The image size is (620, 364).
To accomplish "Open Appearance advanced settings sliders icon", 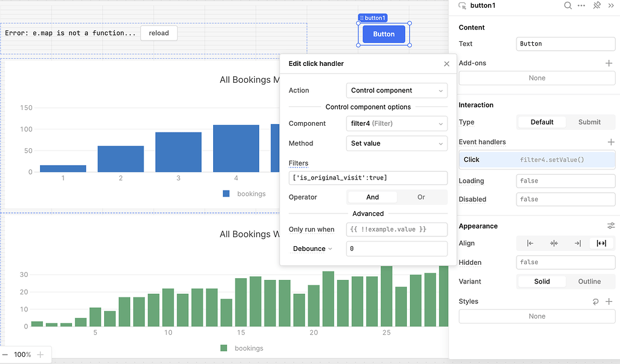I will [611, 226].
